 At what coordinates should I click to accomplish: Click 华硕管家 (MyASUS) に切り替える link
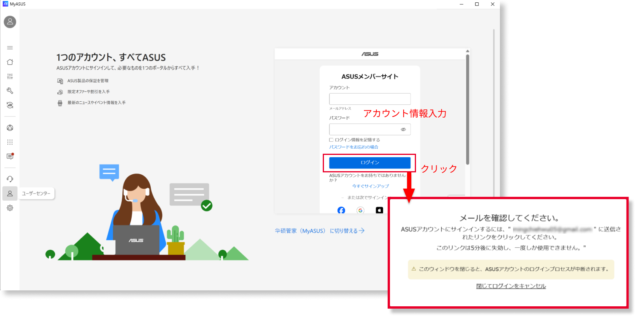point(320,231)
